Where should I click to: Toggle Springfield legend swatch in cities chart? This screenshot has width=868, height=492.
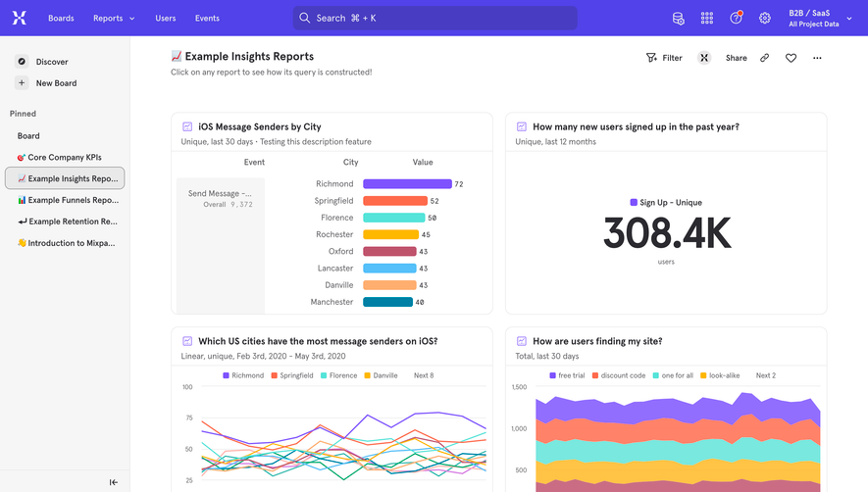click(x=274, y=375)
